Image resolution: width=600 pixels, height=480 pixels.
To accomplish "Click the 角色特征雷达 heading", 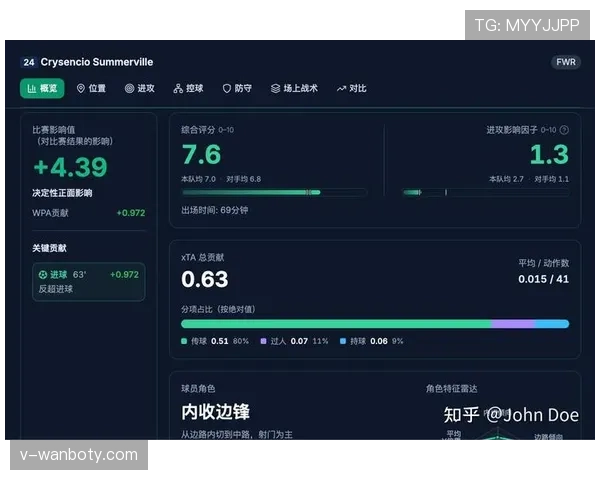I will 452,389.
